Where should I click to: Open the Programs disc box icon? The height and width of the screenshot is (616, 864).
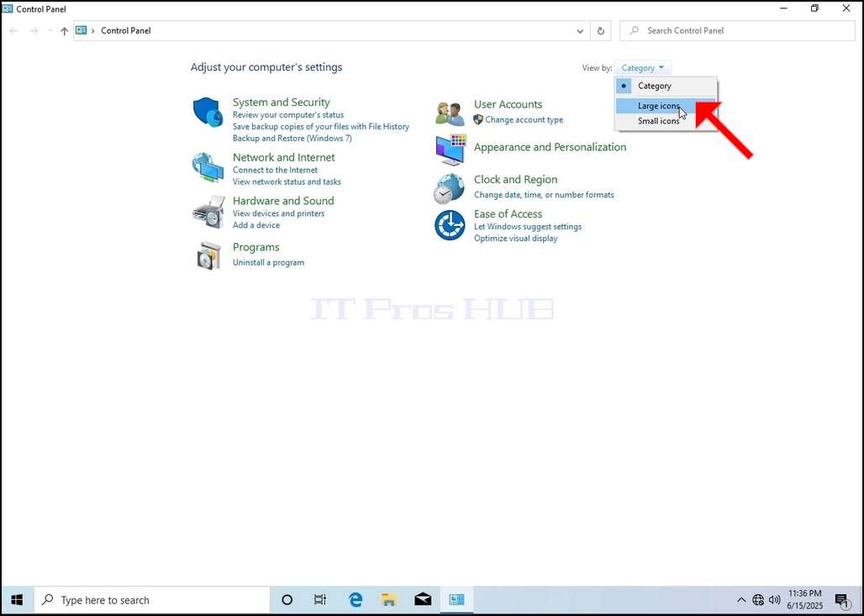208,255
